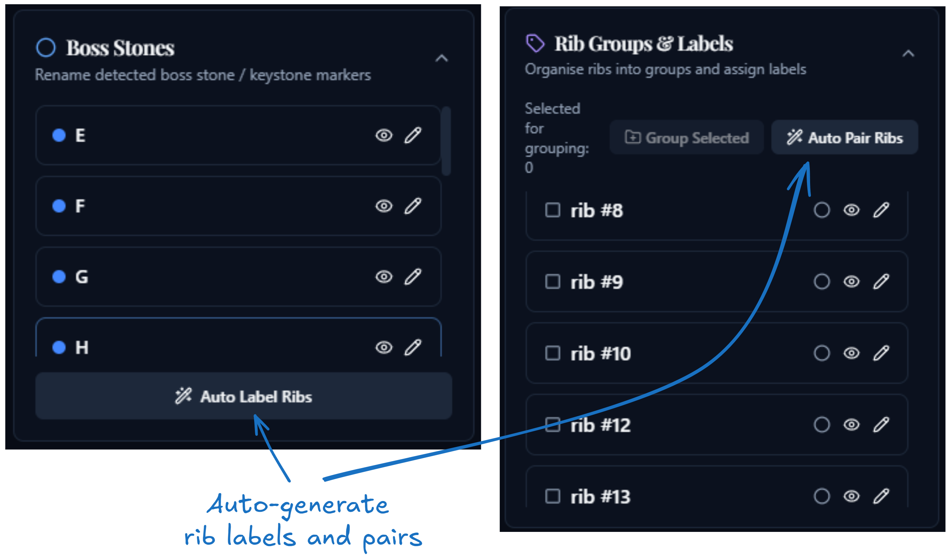Check the rib #8 checkbox

pyautogui.click(x=552, y=210)
